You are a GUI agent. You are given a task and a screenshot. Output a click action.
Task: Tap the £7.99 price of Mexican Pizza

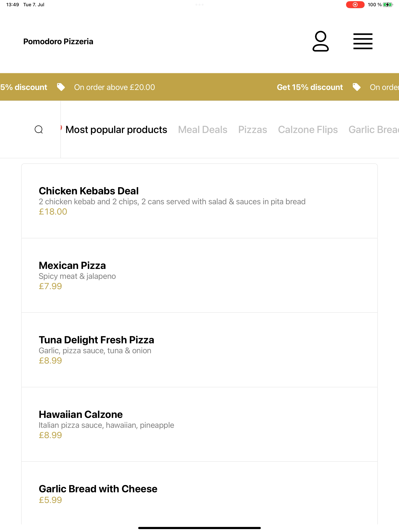(x=50, y=286)
